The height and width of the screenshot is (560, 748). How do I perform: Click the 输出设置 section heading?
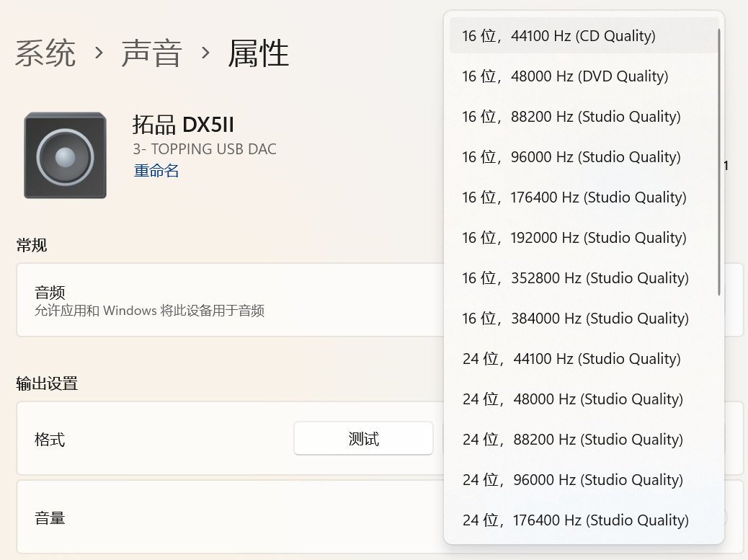(47, 383)
